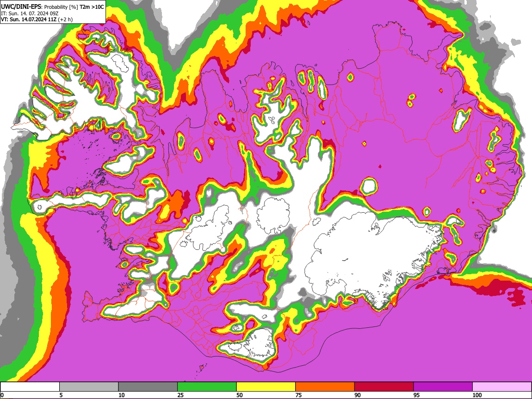Viewport: 532px width, 399px height.
Task: Click the 'VT: Sun. 14.07.2024 11Z' line
Action: pyautogui.click(x=29, y=19)
